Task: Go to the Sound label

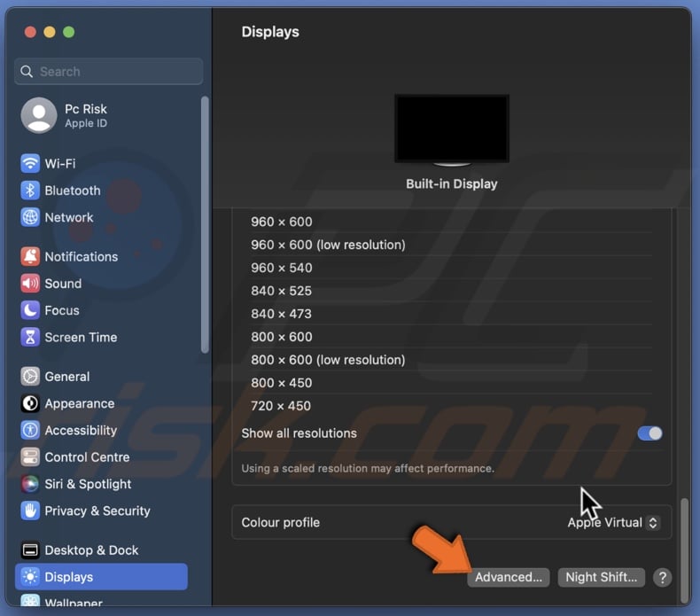Action: tap(63, 284)
